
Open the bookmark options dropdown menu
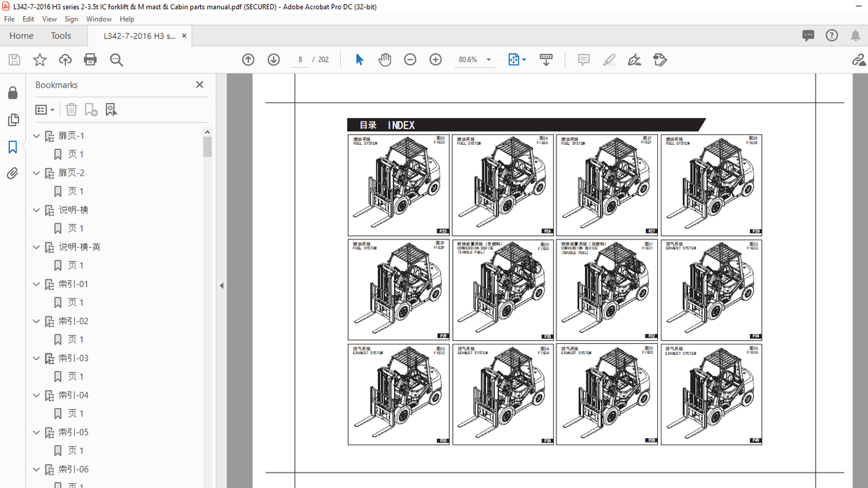44,109
